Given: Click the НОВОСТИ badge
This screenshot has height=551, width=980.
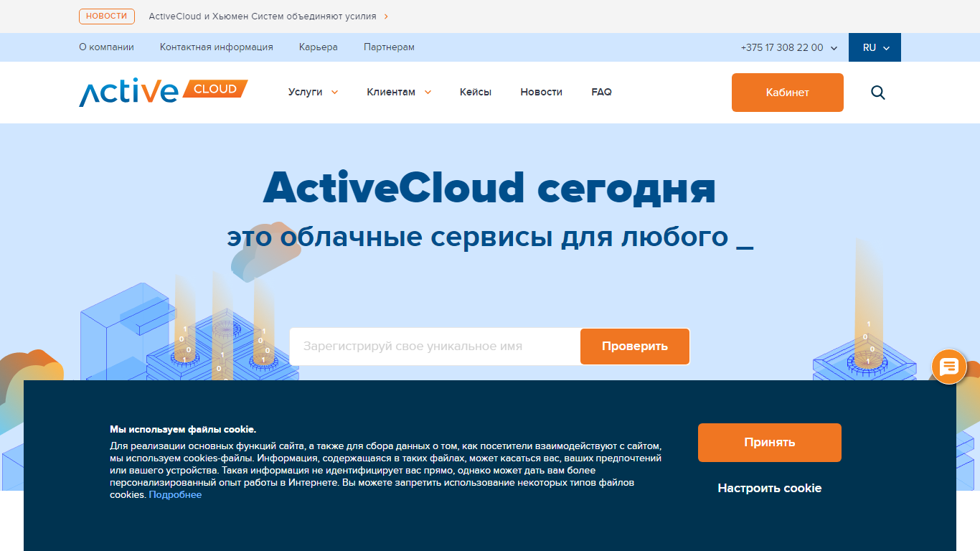Looking at the screenshot, I should (x=107, y=17).
